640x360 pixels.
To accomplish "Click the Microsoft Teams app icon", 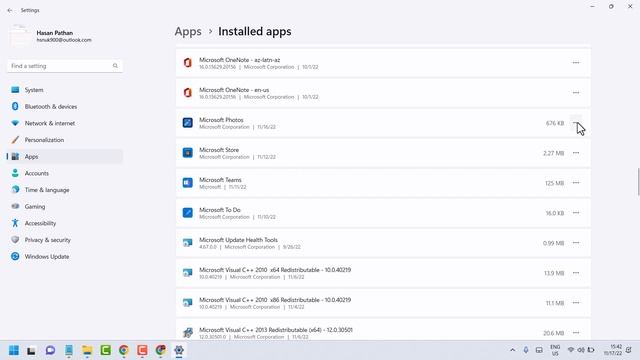I will tap(187, 183).
